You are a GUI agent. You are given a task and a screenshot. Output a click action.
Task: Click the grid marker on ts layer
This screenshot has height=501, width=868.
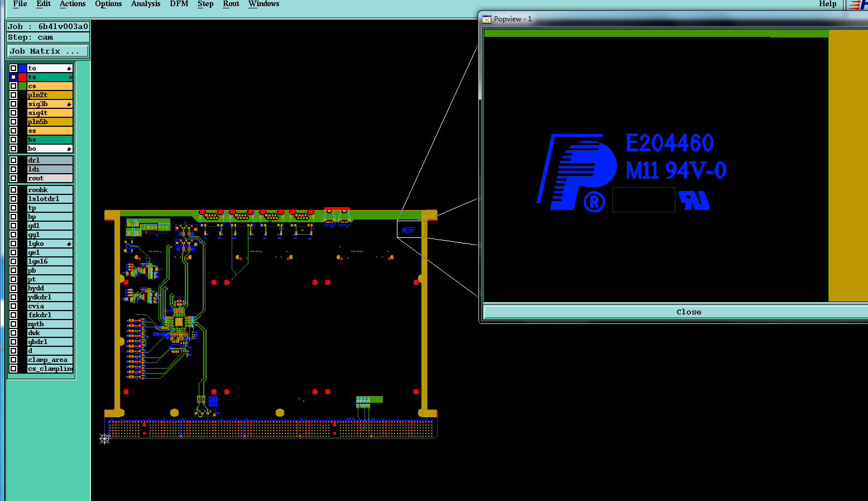[x=70, y=77]
